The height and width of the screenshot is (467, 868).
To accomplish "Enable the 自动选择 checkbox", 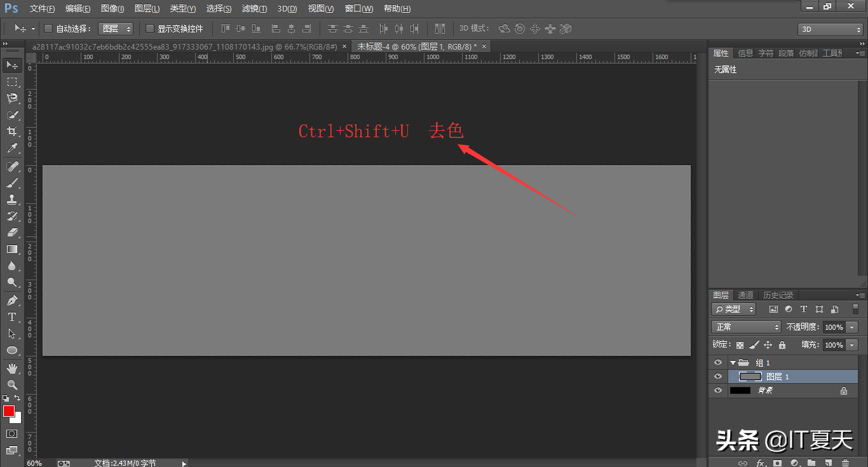I will click(x=48, y=29).
